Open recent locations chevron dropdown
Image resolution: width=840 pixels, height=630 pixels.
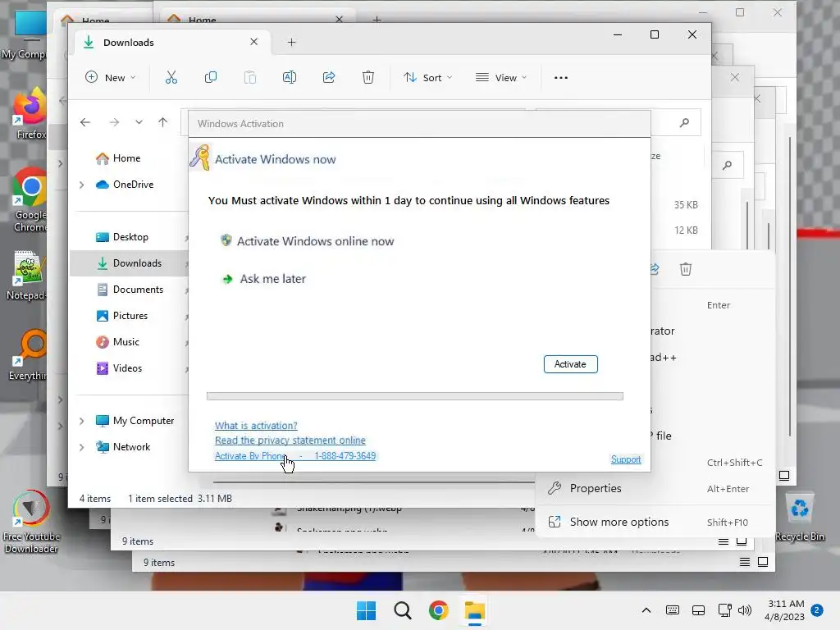(x=139, y=122)
